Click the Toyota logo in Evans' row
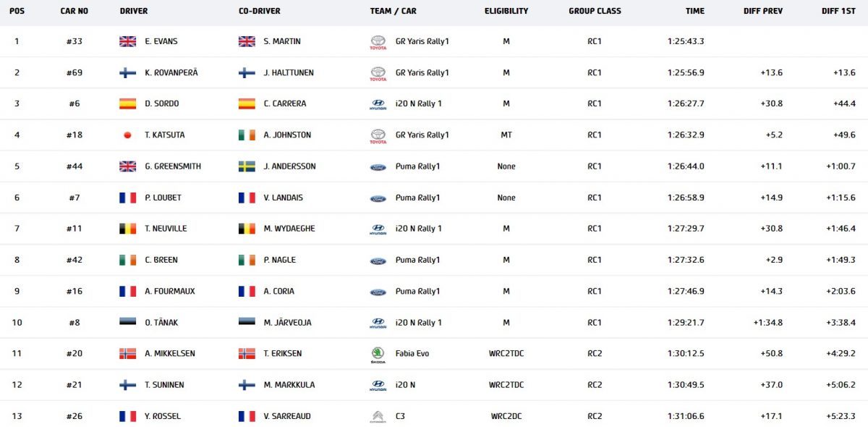The height and width of the screenshot is (427, 868). pos(378,42)
